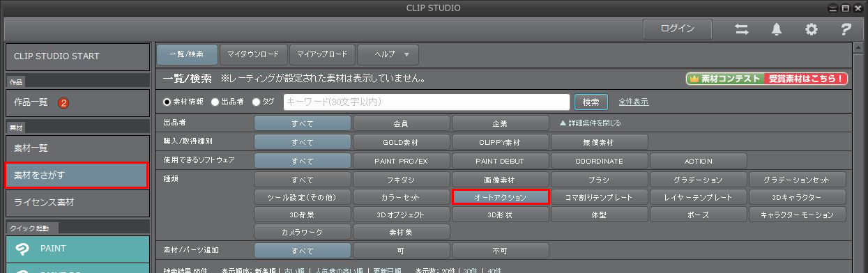
Task: Filter type by ポーズ
Action: [x=698, y=214]
